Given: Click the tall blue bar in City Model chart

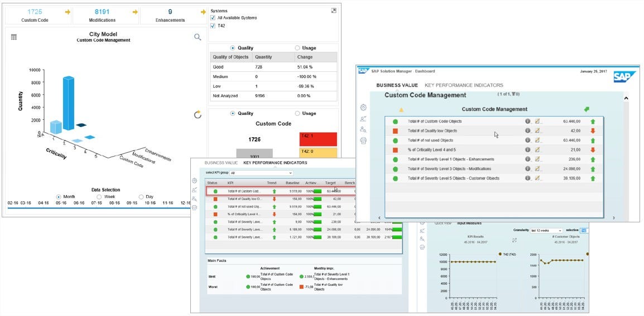Looking at the screenshot, I should [68, 103].
